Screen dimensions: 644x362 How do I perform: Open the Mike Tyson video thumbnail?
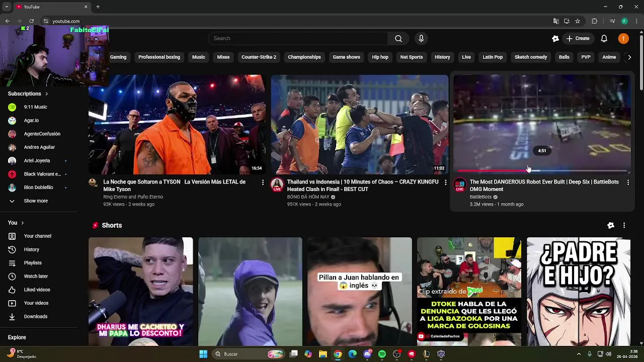click(x=177, y=125)
